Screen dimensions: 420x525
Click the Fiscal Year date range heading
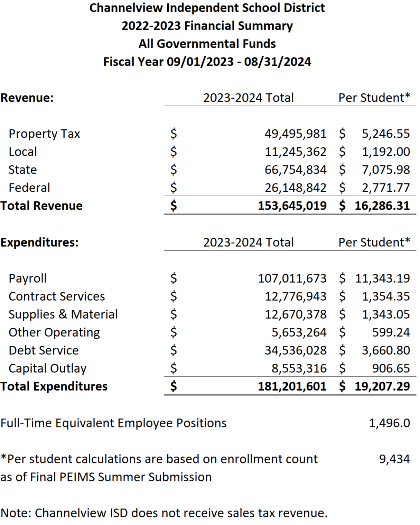click(x=207, y=62)
